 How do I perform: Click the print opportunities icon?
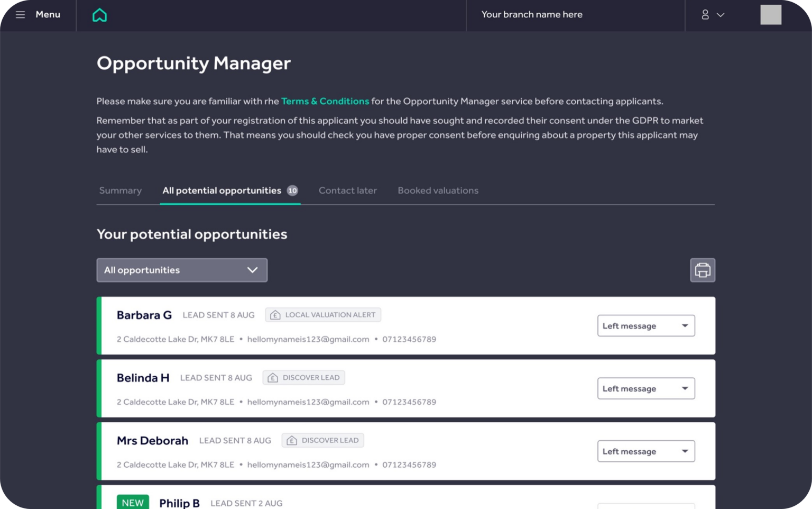click(x=703, y=270)
